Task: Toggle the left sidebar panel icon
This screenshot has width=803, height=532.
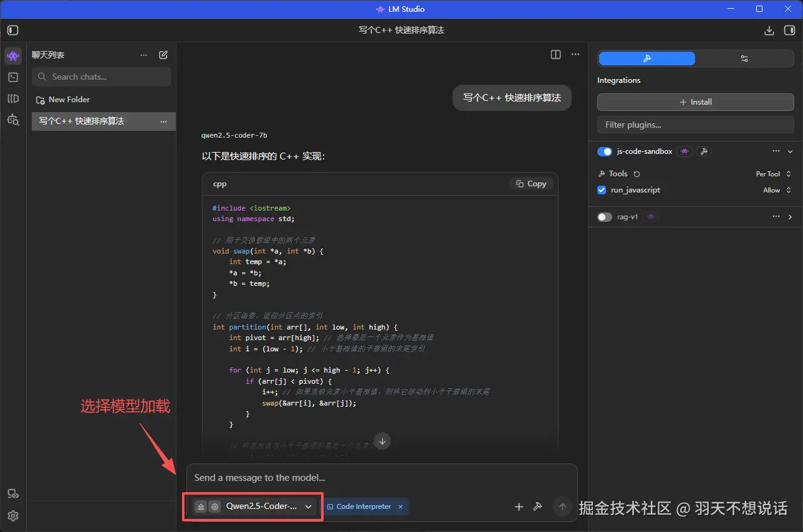Action: click(13, 30)
